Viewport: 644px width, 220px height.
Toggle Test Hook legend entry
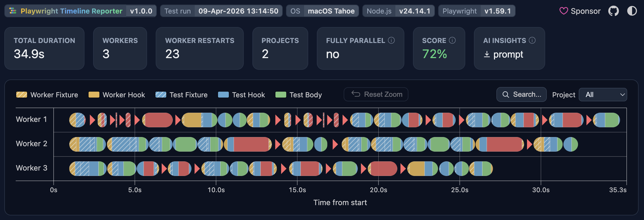[241, 95]
